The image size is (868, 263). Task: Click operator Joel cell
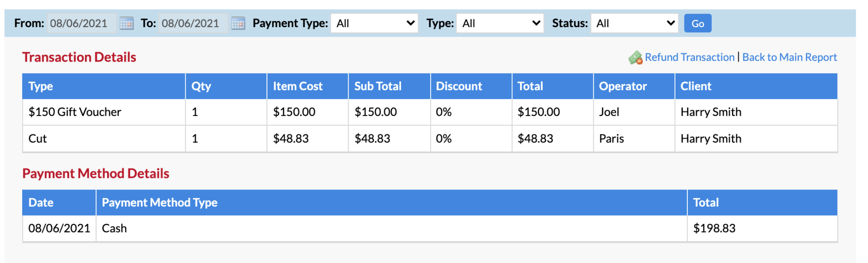(634, 112)
